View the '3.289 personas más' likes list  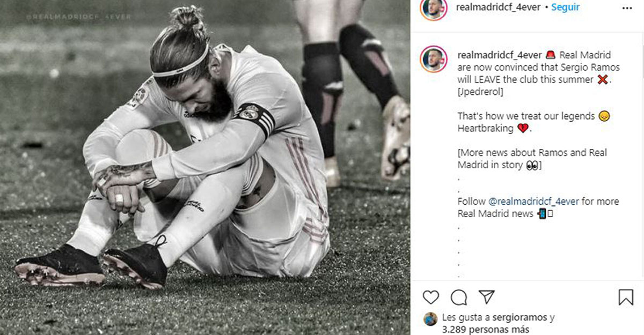click(x=485, y=329)
